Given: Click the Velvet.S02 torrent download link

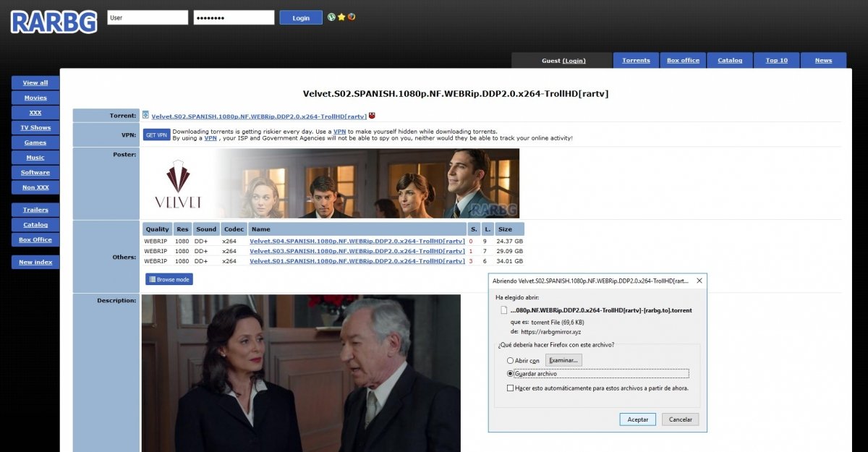Looking at the screenshot, I should coord(259,116).
